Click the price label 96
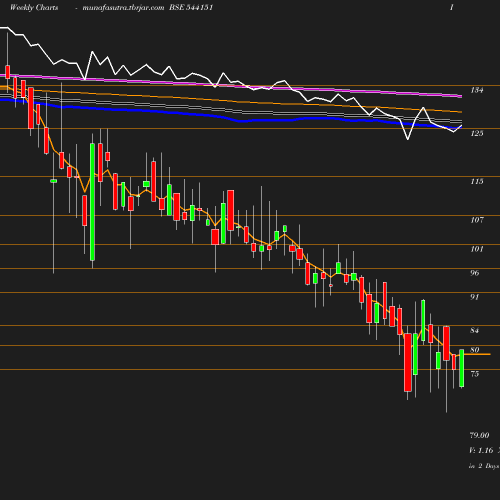 [x=475, y=273]
